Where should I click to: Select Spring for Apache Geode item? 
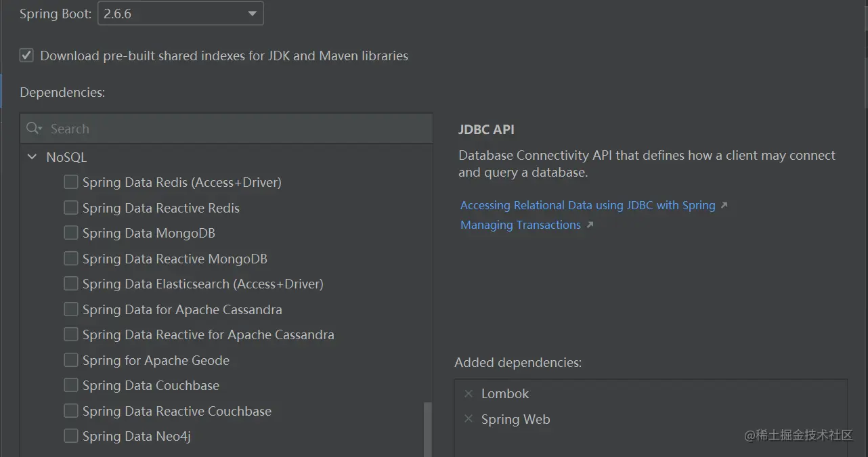coord(156,360)
